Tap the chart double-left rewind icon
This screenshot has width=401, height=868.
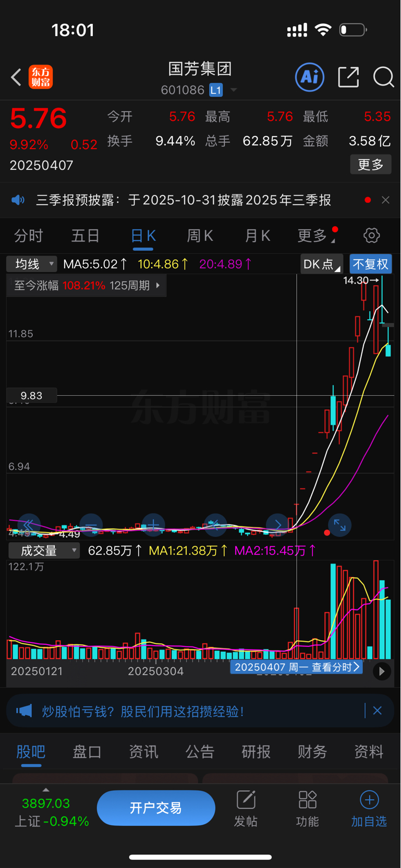click(29, 524)
